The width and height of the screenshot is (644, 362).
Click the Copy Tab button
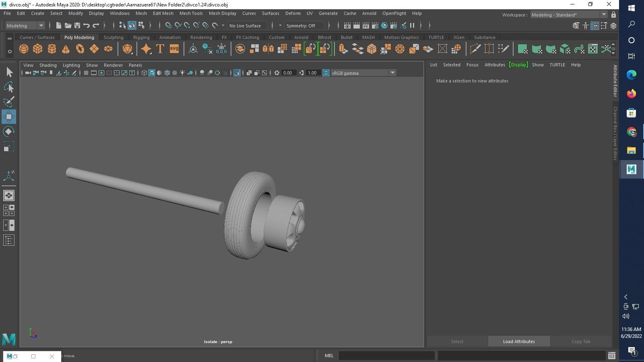[581, 341]
